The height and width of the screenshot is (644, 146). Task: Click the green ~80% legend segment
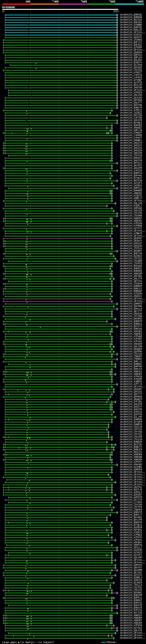click(101, 4)
